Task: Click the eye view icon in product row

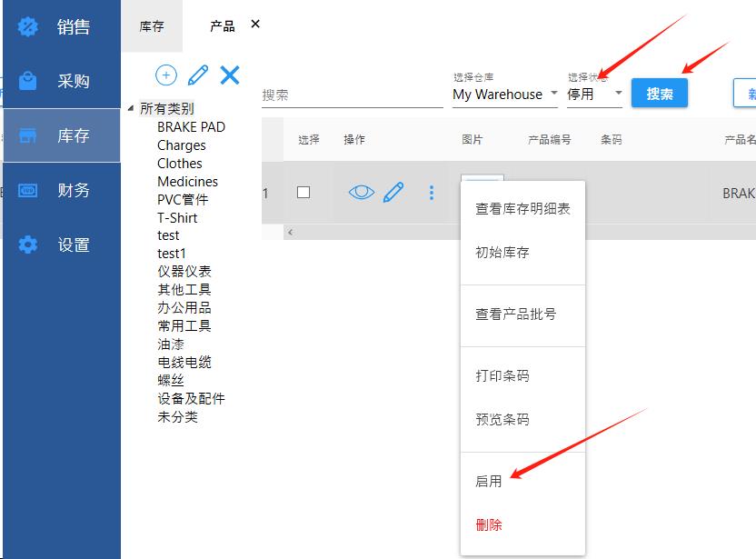Action: coord(362,193)
